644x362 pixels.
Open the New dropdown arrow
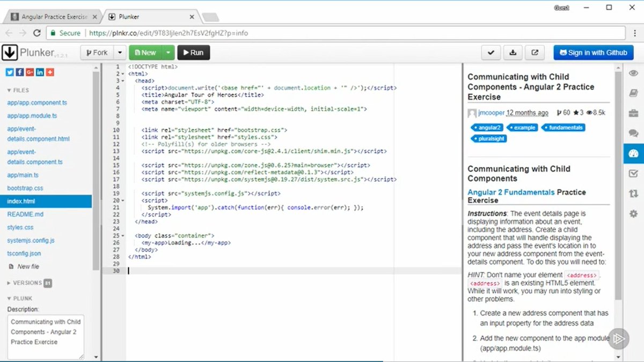pos(169,53)
